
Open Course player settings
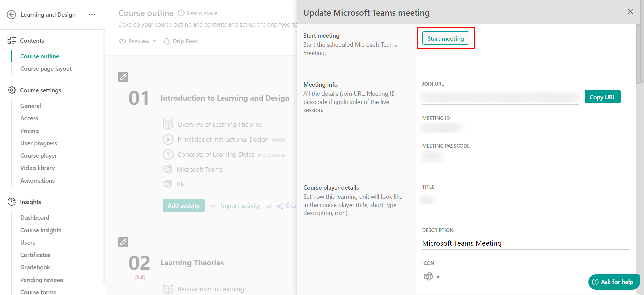[39, 156]
